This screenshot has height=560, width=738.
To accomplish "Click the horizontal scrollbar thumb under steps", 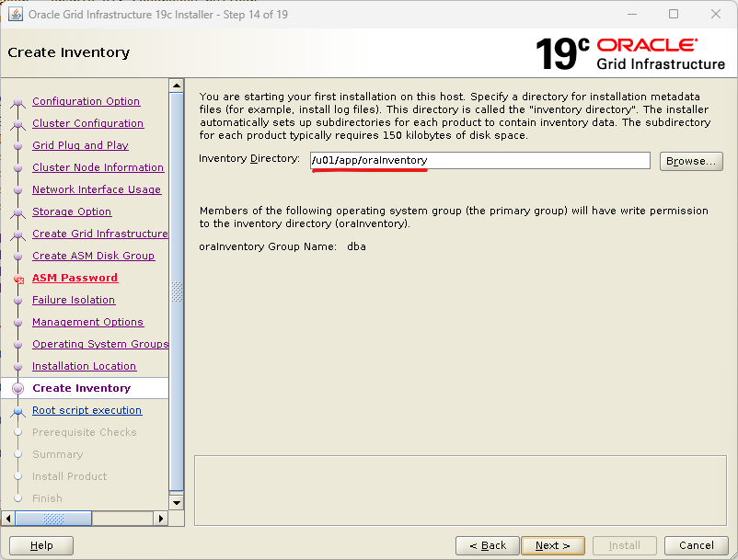I will pos(53,519).
